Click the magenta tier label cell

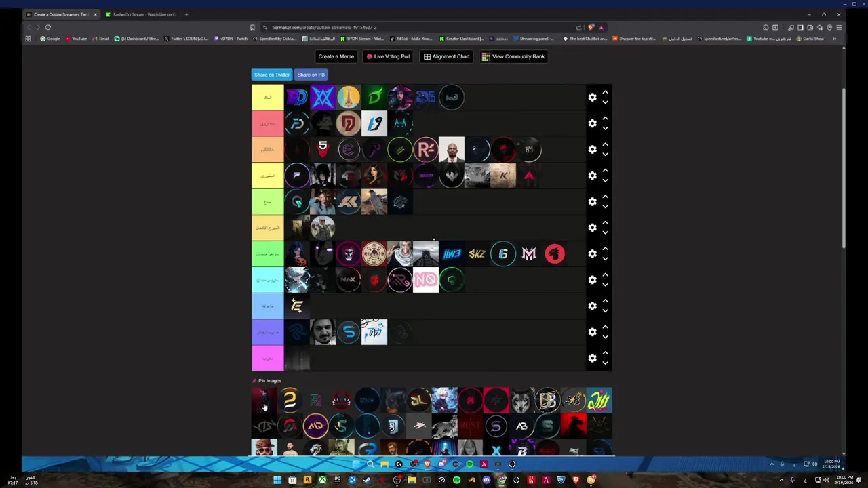267,358
